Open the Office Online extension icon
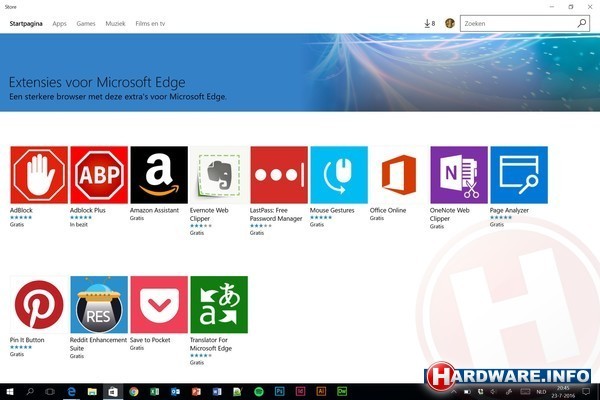The width and height of the screenshot is (600, 400). pos(399,175)
